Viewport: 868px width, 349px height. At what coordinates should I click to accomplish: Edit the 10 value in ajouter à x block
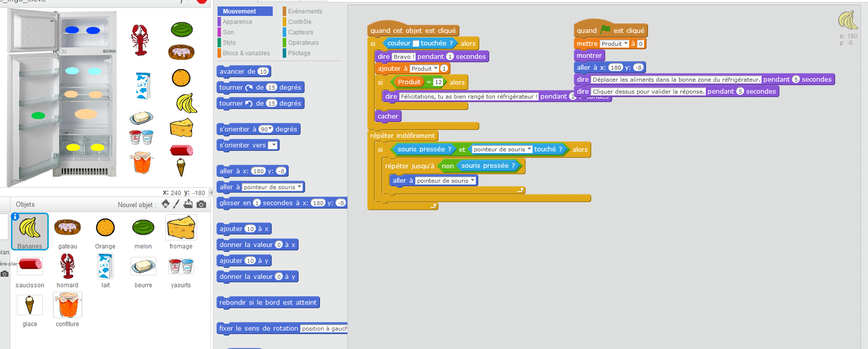[250, 229]
